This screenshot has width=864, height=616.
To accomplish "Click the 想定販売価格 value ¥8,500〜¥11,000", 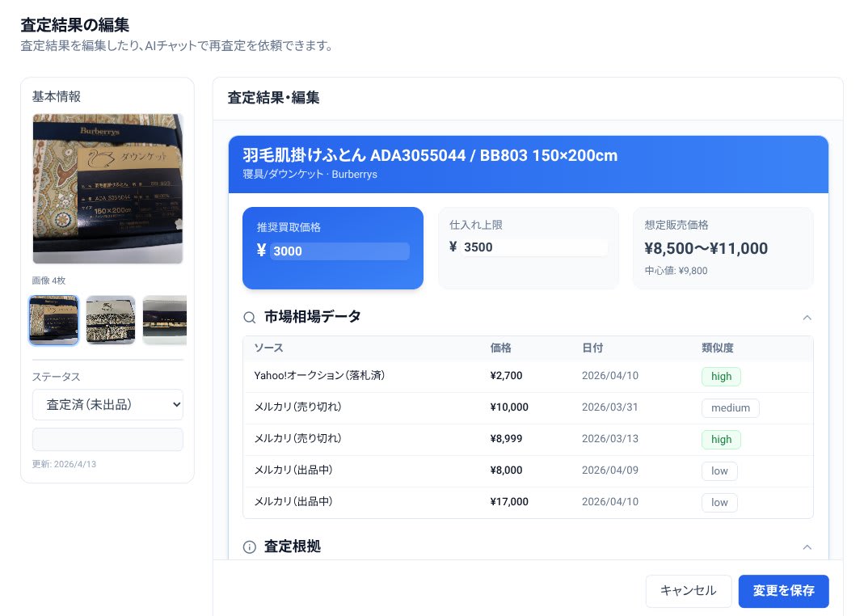I will pos(706,248).
